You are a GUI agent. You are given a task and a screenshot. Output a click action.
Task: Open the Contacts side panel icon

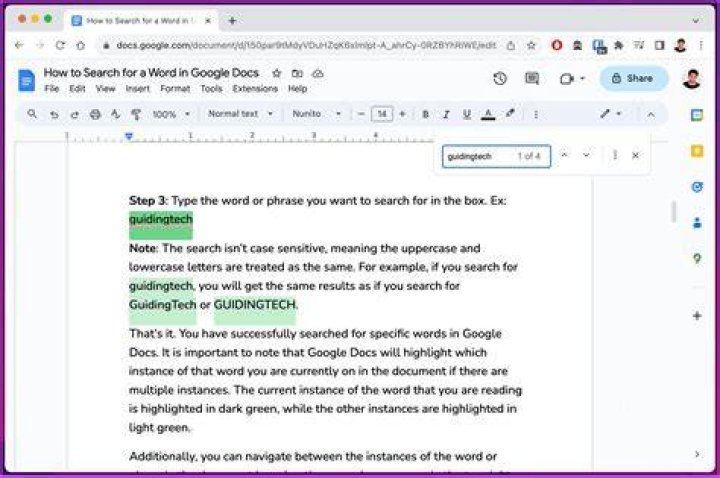pyautogui.click(x=697, y=223)
